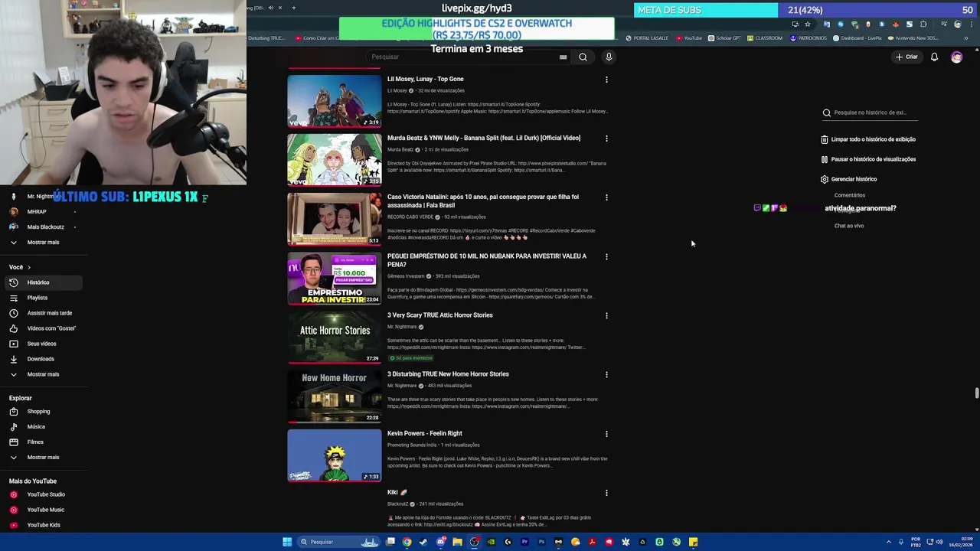This screenshot has height=551, width=980.
Task: Activate voice search microphone icon
Action: coord(609,57)
